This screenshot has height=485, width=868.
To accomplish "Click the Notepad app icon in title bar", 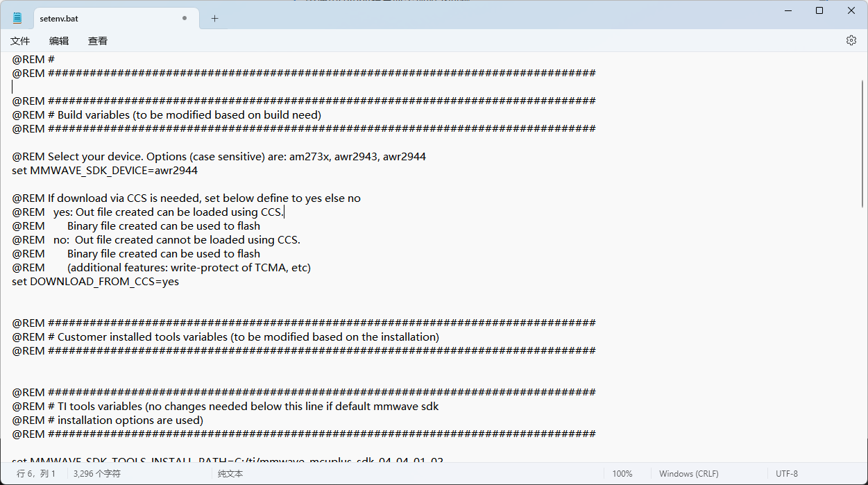I will (x=17, y=18).
